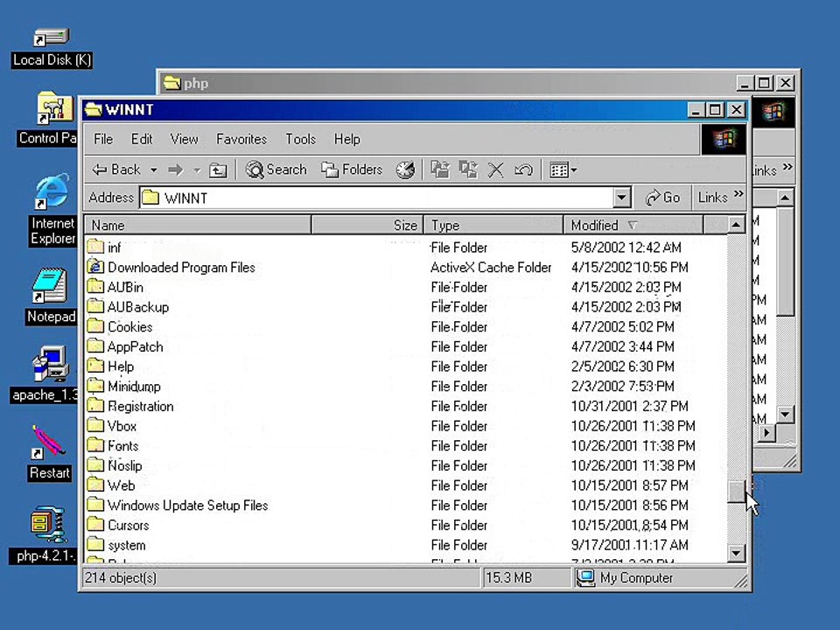Open Local Disk (K) desktop shortcut
This screenshot has height=630, width=840.
pyautogui.click(x=52, y=48)
